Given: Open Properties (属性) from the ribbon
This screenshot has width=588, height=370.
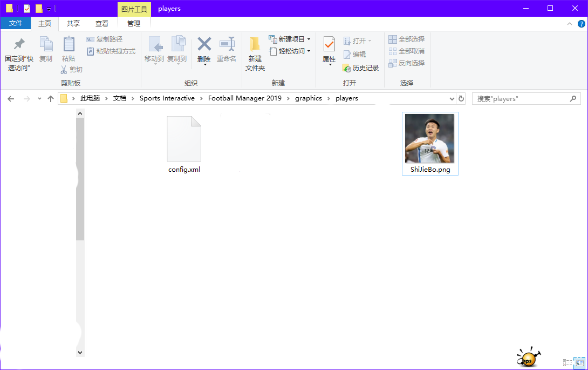Looking at the screenshot, I should click(329, 45).
